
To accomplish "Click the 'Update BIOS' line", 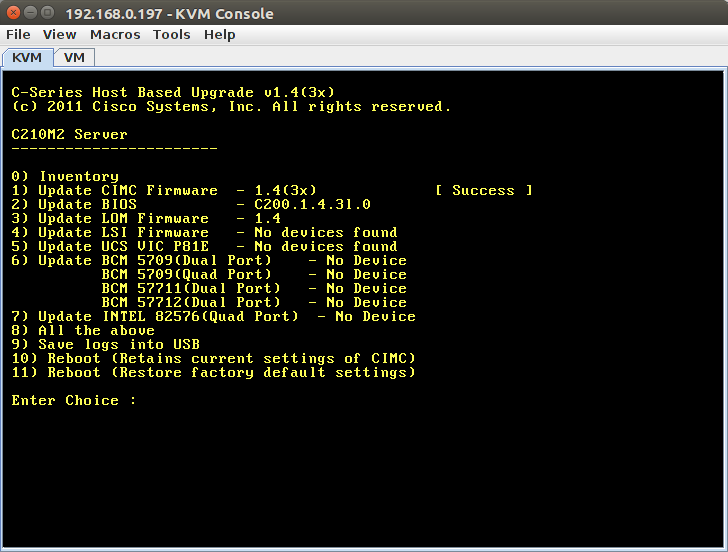I will (191, 204).
